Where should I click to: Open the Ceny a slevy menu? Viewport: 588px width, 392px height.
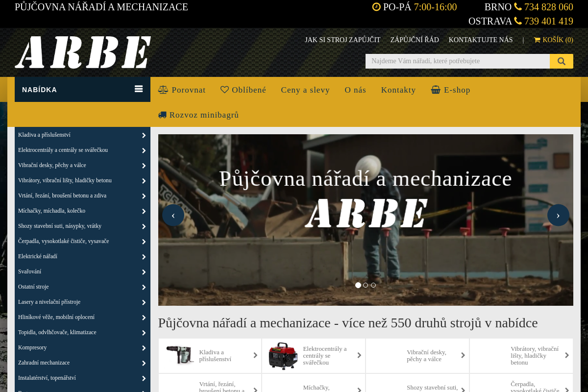[x=305, y=90]
